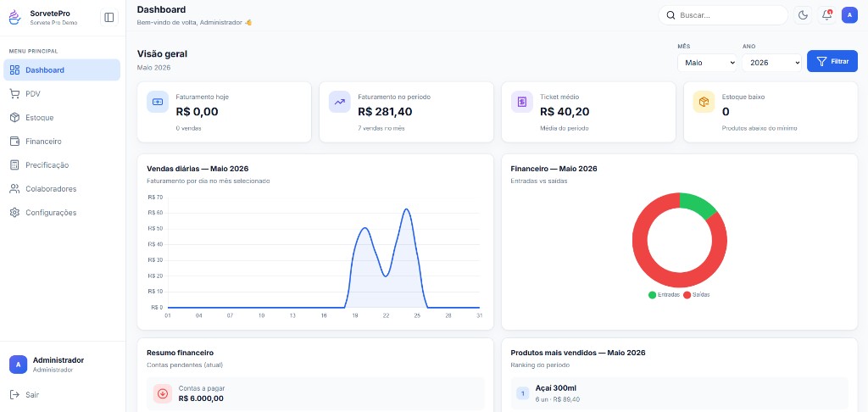Open the Precificação menu item
868x412 pixels.
tap(62, 165)
